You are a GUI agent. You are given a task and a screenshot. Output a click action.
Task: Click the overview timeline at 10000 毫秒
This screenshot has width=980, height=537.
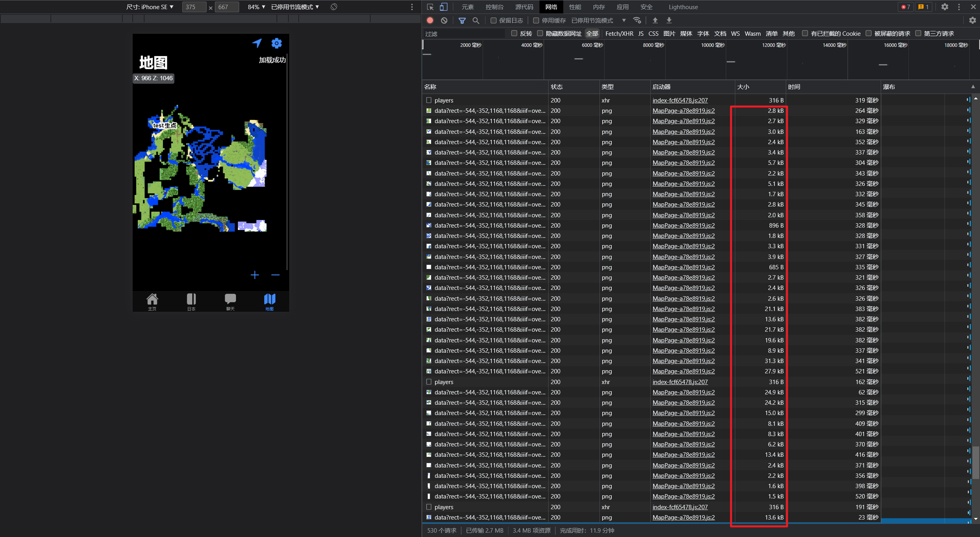713,45
